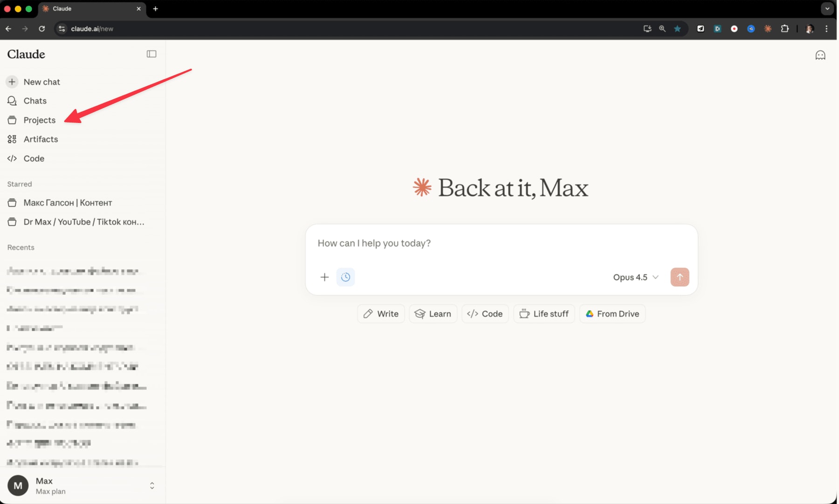Select the Claude browser tab
Image resolution: width=839 pixels, height=504 pixels.
(x=91, y=9)
